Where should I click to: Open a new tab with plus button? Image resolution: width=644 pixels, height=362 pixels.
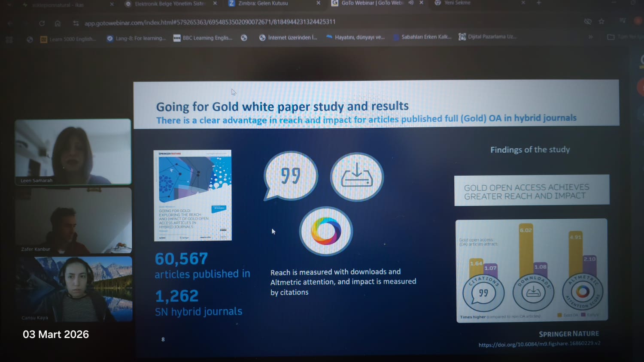(x=539, y=3)
